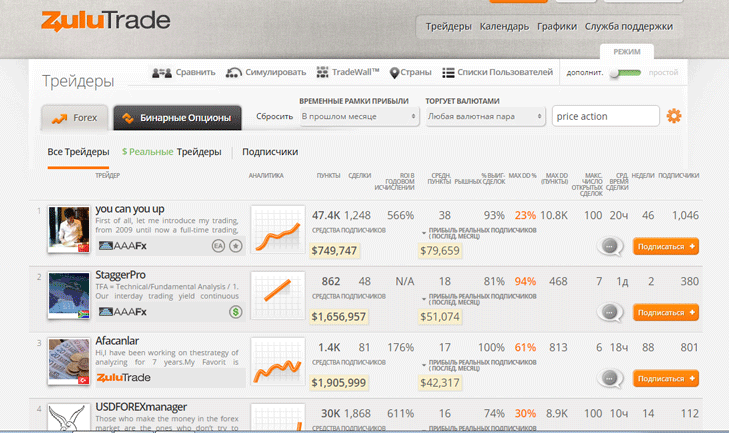This screenshot has height=433, width=729.
Task: Click the Сбросить reset link
Action: click(x=274, y=117)
